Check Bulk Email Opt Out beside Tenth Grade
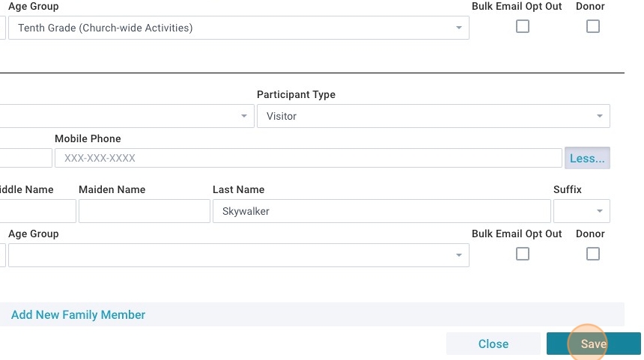The height and width of the screenshot is (360, 644). pyautogui.click(x=523, y=26)
